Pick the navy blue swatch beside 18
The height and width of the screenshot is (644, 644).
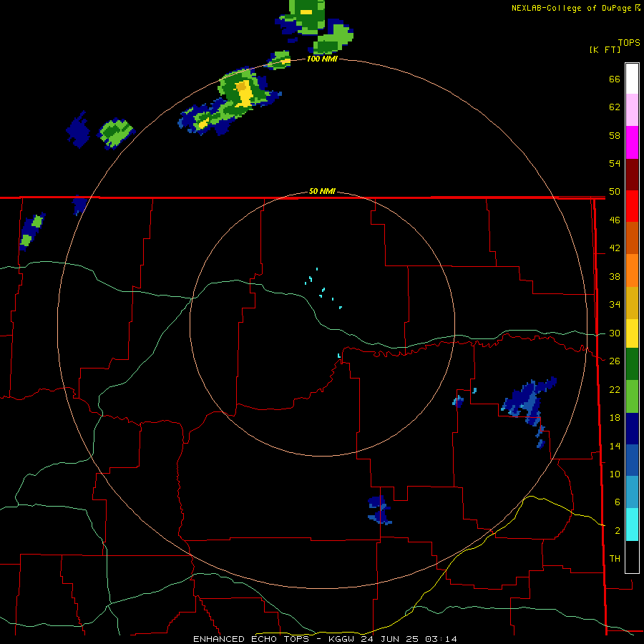pyautogui.click(x=632, y=429)
